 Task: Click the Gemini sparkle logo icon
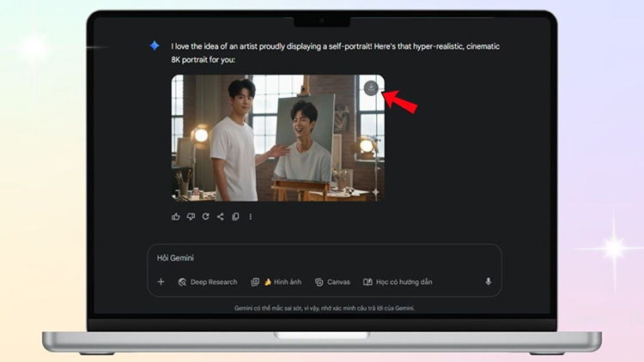[x=155, y=46]
